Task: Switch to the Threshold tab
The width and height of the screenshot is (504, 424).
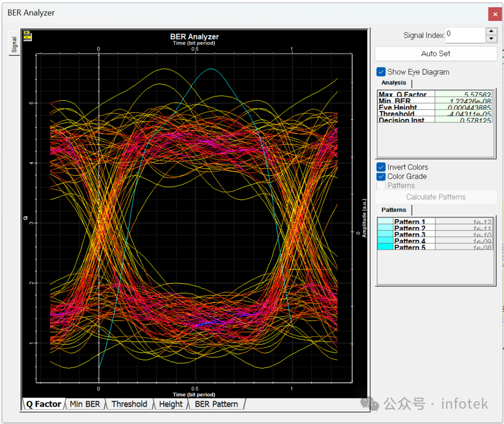Action: click(129, 404)
